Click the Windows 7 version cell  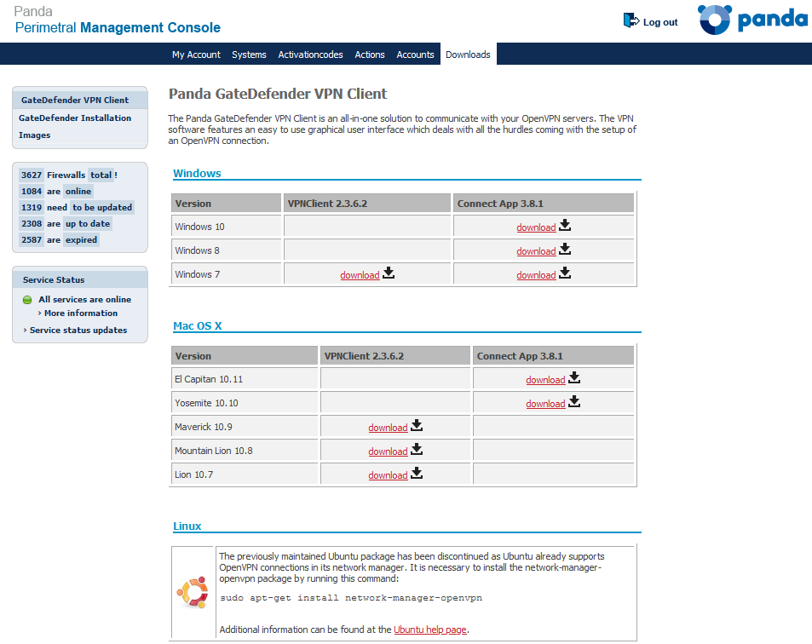coord(227,274)
